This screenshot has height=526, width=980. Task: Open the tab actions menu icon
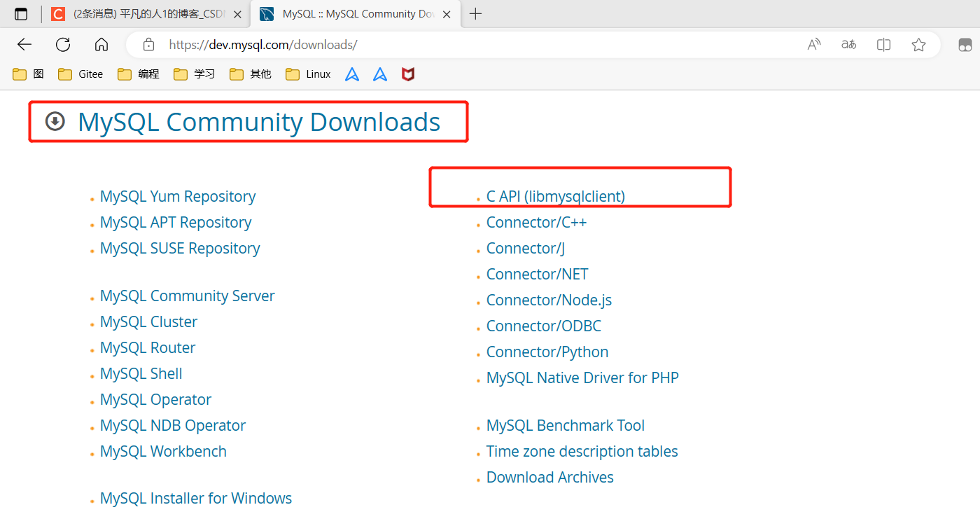pos(21,14)
